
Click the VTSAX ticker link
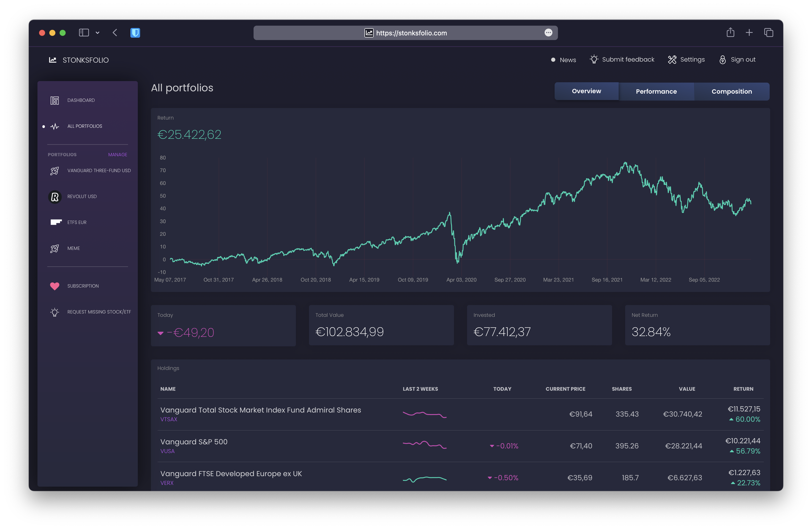pyautogui.click(x=169, y=419)
